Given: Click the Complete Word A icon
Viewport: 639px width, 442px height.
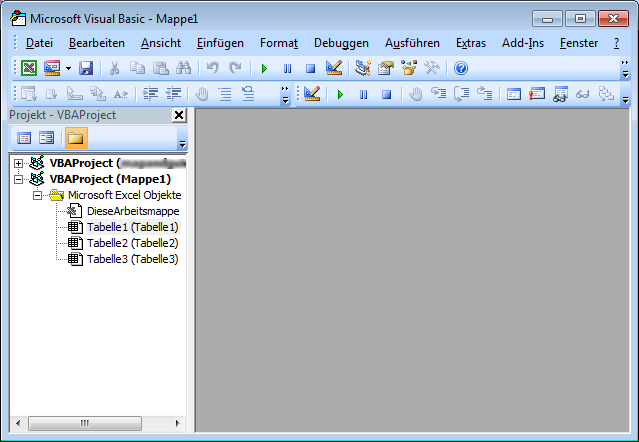Looking at the screenshot, I should (x=121, y=94).
